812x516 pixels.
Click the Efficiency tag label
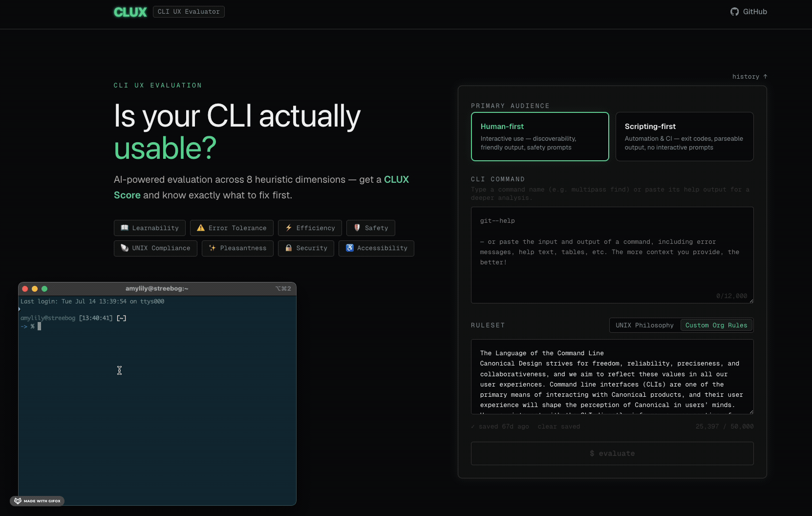pos(316,228)
